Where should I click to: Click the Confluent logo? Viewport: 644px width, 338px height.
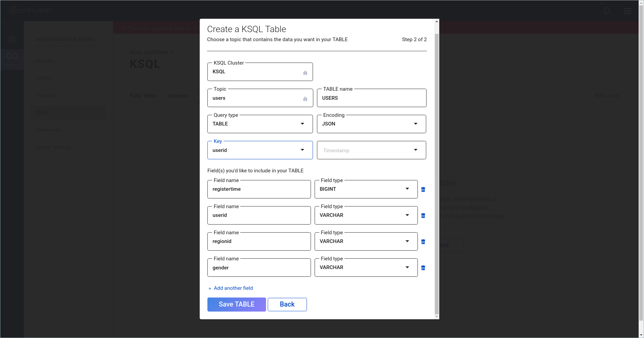point(30,10)
